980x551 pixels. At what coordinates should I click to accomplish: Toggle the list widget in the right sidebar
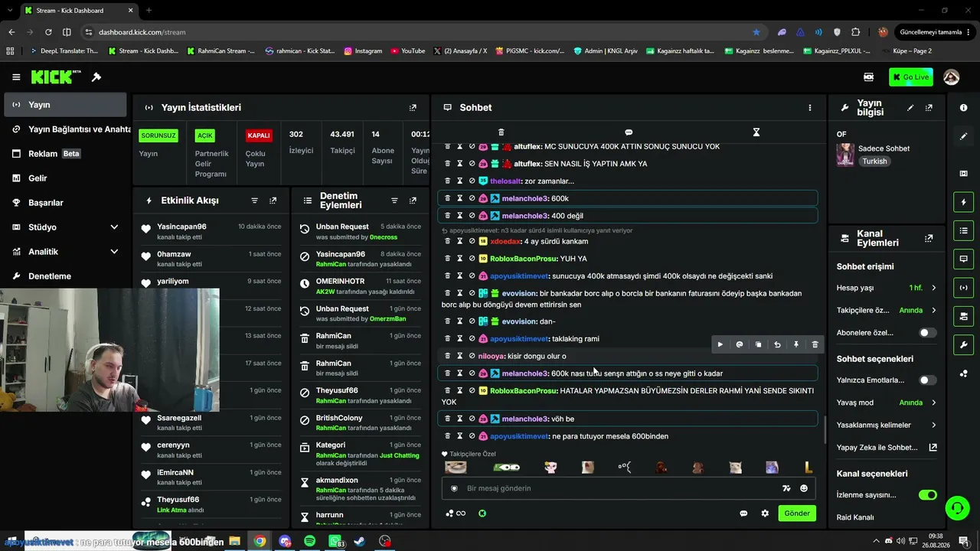pyautogui.click(x=963, y=230)
